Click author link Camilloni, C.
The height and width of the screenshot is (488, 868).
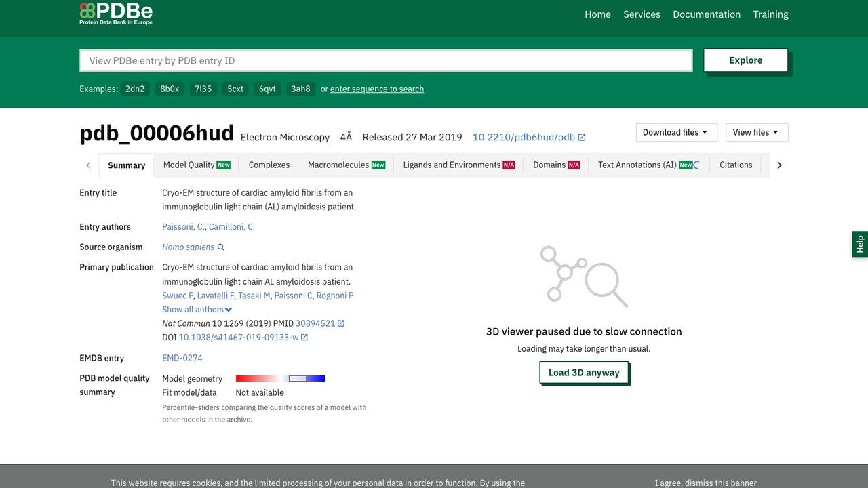pyautogui.click(x=232, y=227)
